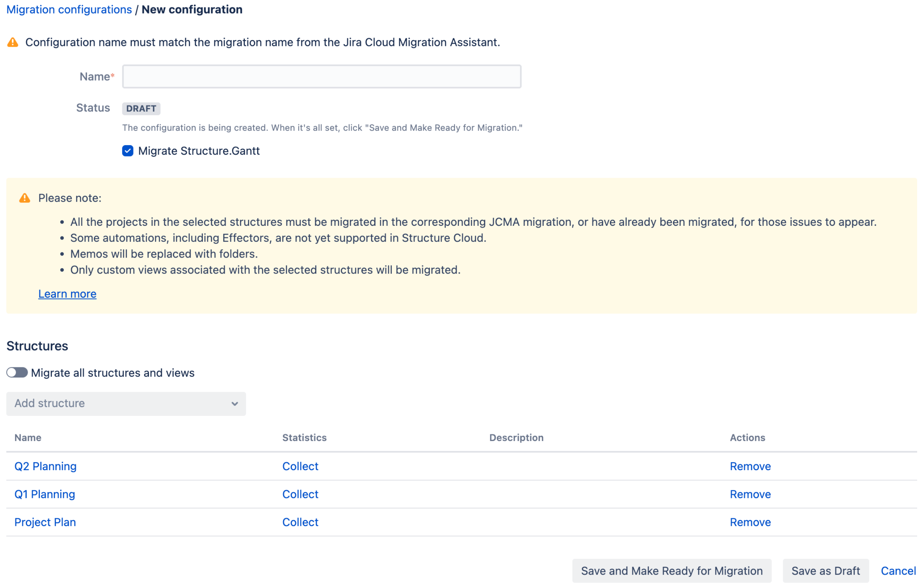Open the Migration configurations breadcrumb link
923x588 pixels.
[x=69, y=9]
